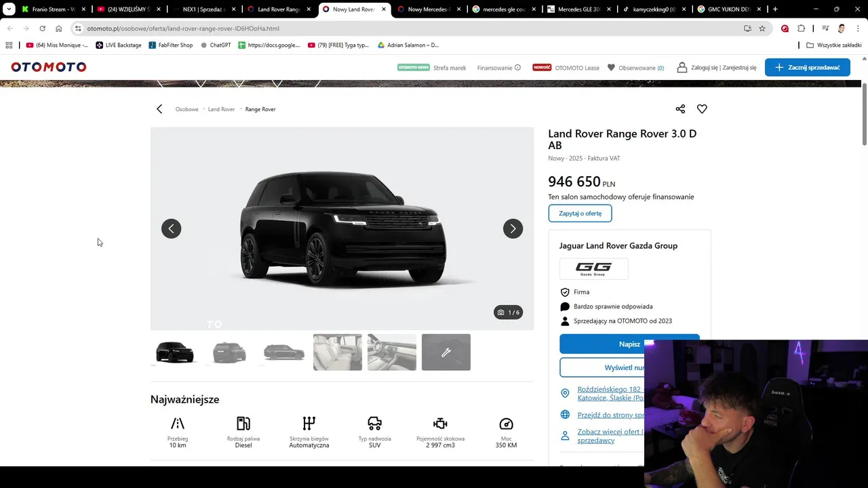Open OTOMOTO Lease link
Viewport: 868px width, 488px height.
[577, 68]
